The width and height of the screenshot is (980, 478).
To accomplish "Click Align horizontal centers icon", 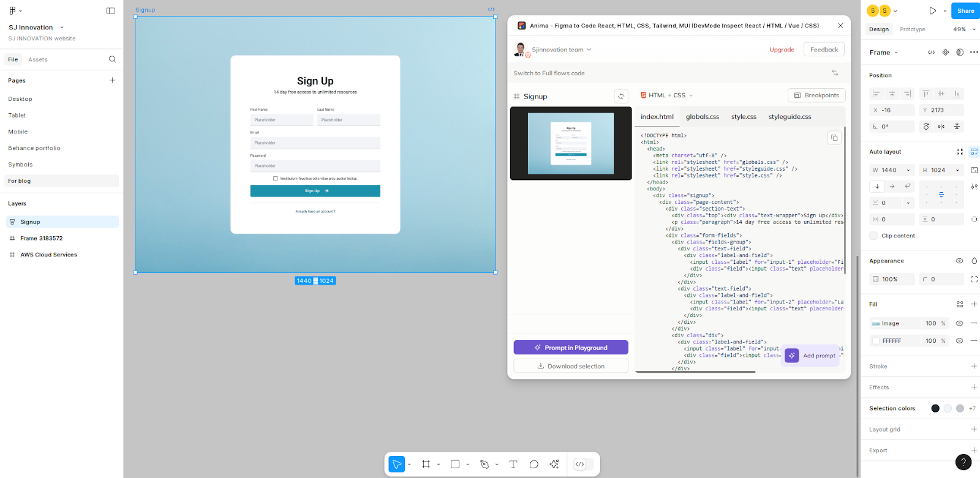I will tap(892, 94).
